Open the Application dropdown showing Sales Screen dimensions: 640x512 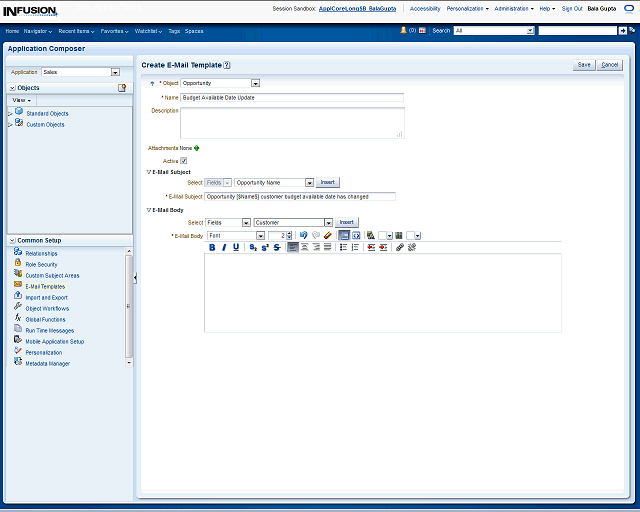[x=115, y=72]
